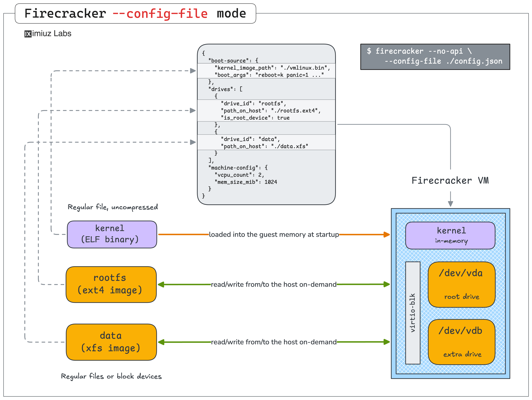Click "loaded into the guest memory at startup" label
Screen dimensions: 532x400
[x=274, y=234]
